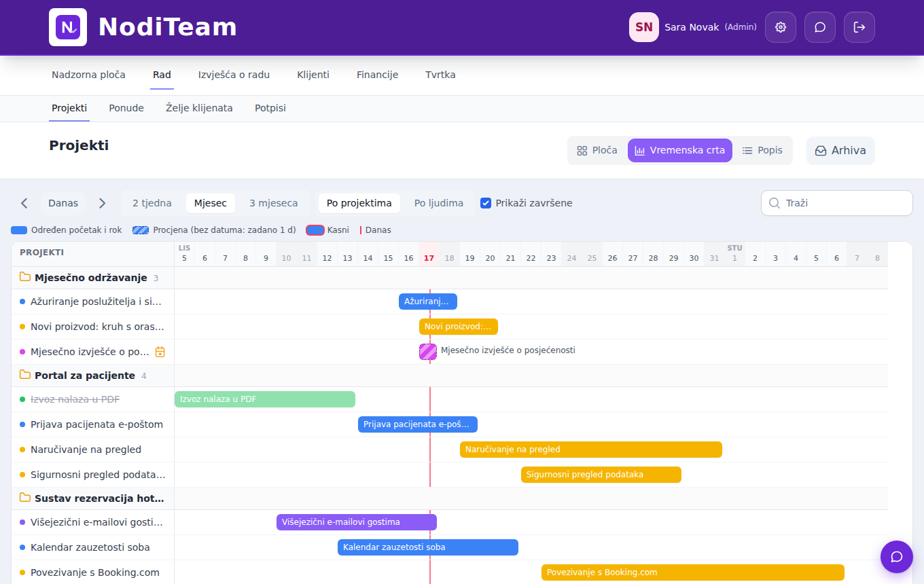Click folder icon of Sustav rezervacija group
This screenshot has height=584, width=924.
[x=25, y=498]
